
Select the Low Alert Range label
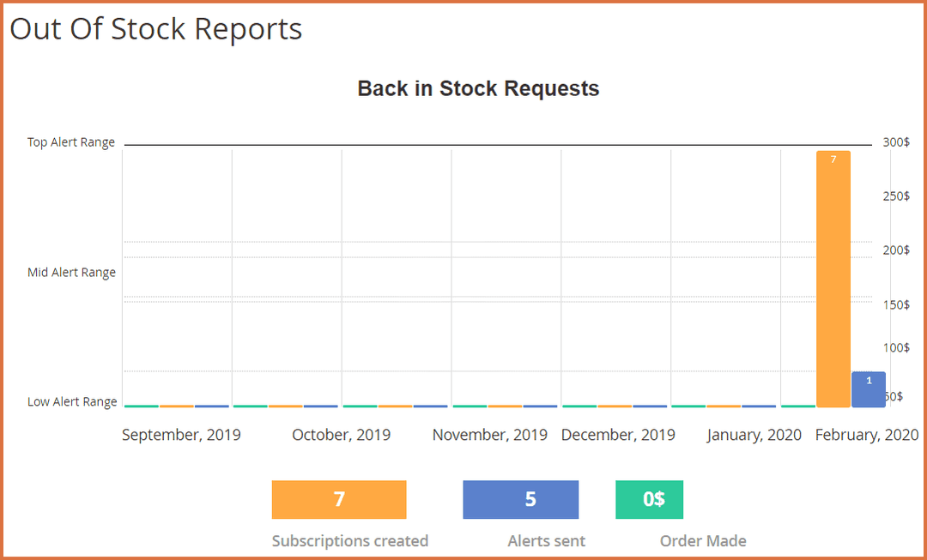[73, 401]
